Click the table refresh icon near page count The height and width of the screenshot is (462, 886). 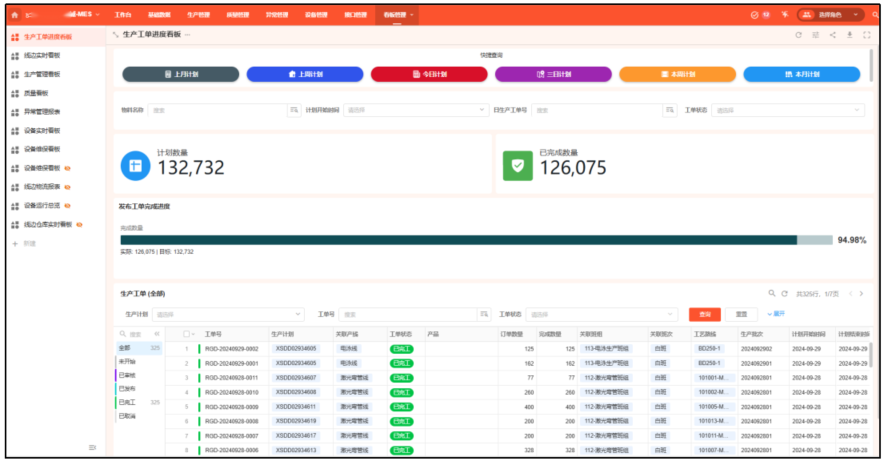(x=784, y=294)
